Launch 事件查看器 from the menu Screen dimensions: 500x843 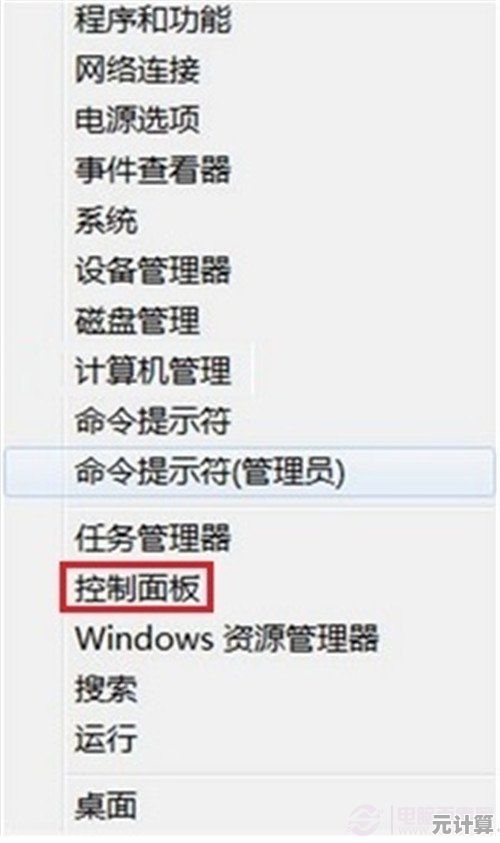(153, 170)
